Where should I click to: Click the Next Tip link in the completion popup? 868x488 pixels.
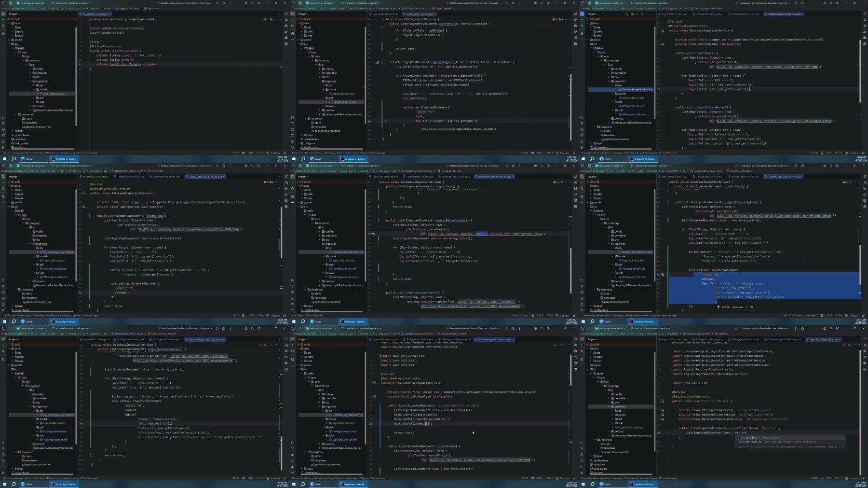pos(832,446)
